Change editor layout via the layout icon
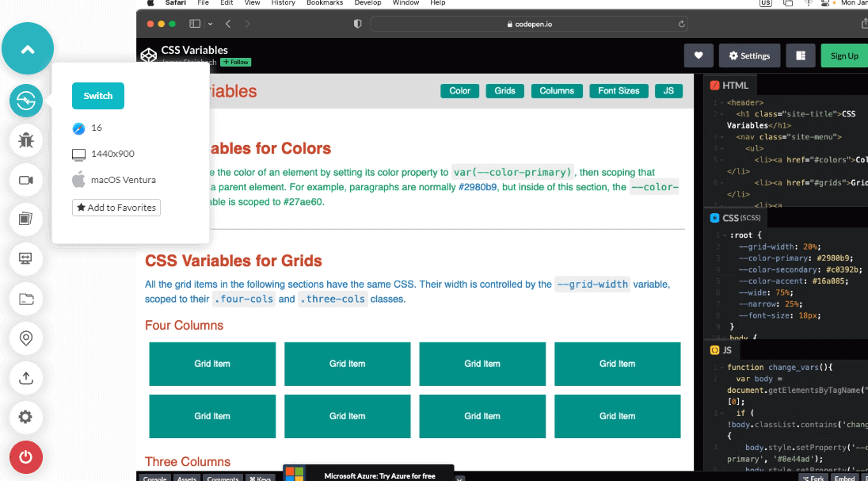 coord(802,55)
